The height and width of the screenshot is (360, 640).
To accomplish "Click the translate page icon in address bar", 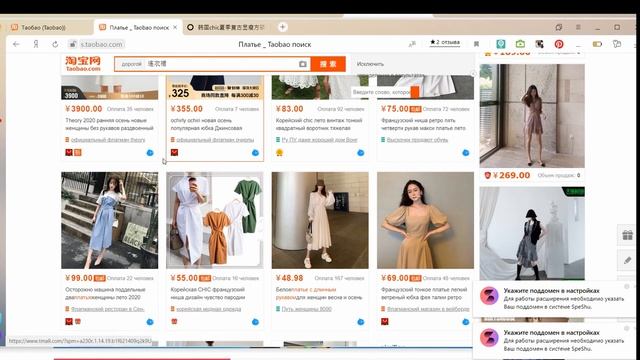I will (x=412, y=44).
